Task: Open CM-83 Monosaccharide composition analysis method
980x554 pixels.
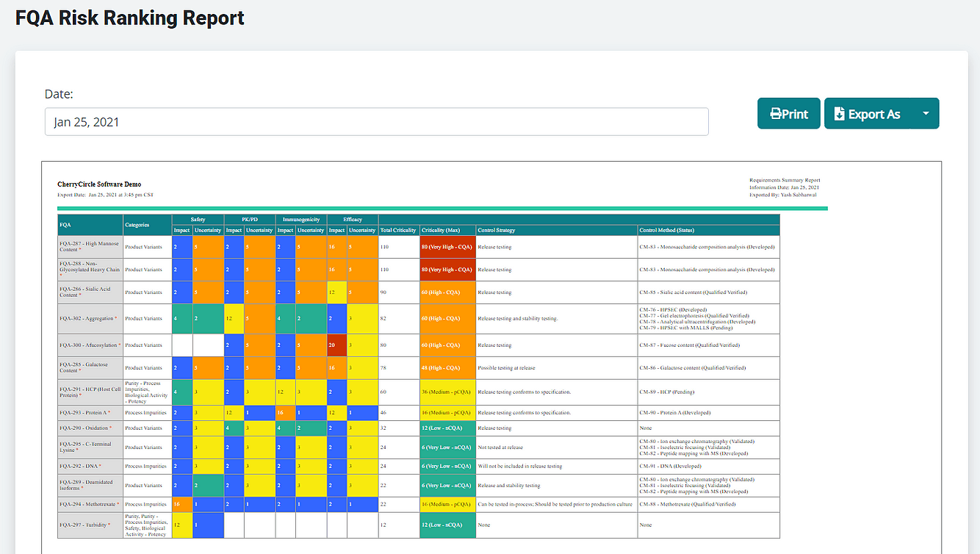Action: point(705,246)
